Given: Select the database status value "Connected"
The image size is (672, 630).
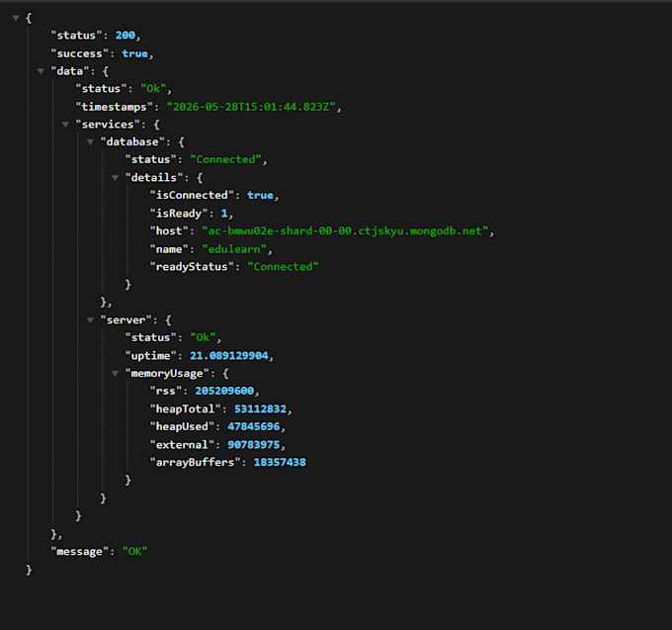Looking at the screenshot, I should tap(226, 159).
